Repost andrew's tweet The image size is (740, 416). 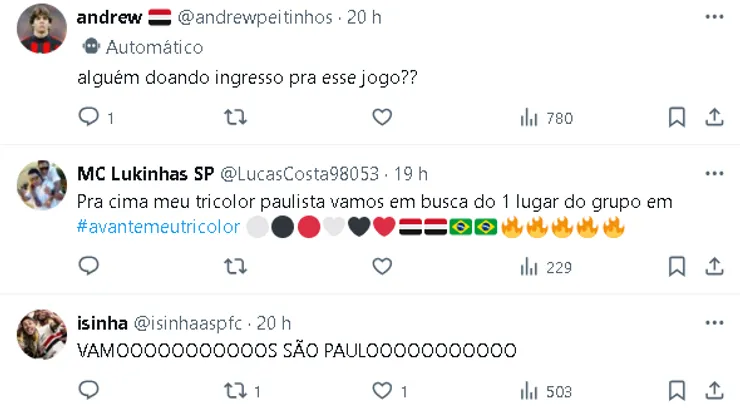(235, 117)
